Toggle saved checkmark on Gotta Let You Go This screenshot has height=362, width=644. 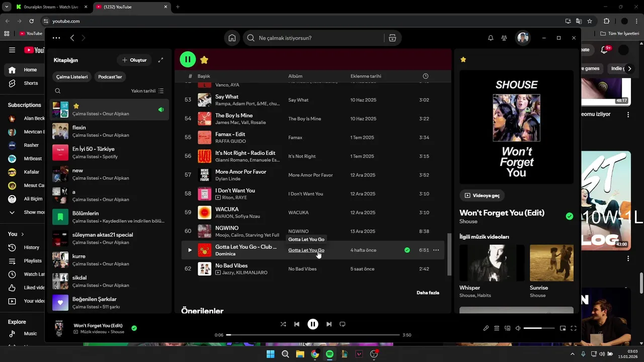[407, 250]
